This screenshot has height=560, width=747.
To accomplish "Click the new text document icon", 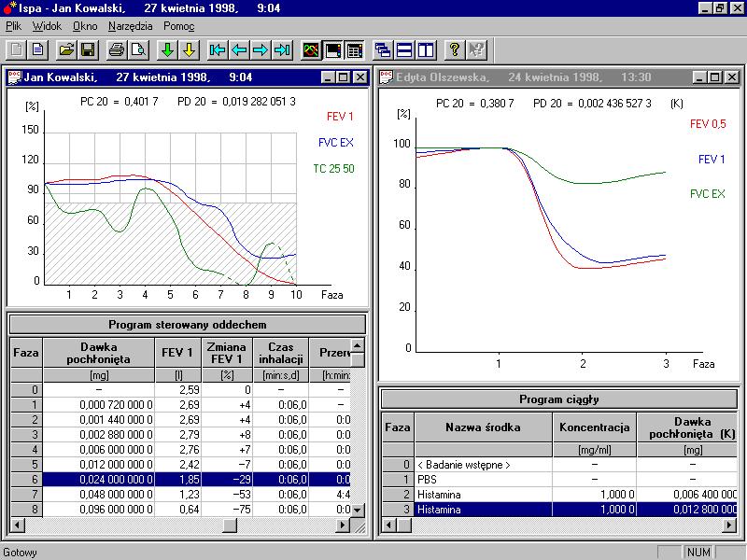I will pos(37,50).
